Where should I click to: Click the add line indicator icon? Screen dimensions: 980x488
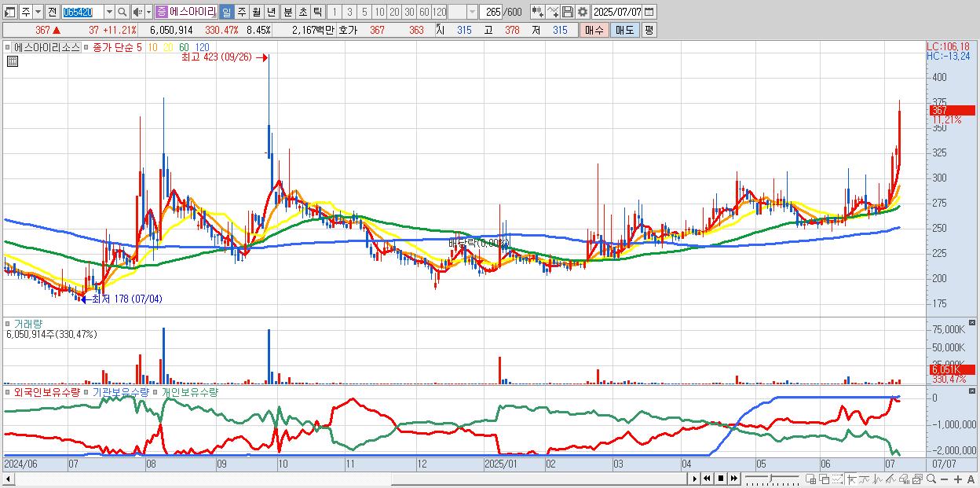click(x=553, y=12)
